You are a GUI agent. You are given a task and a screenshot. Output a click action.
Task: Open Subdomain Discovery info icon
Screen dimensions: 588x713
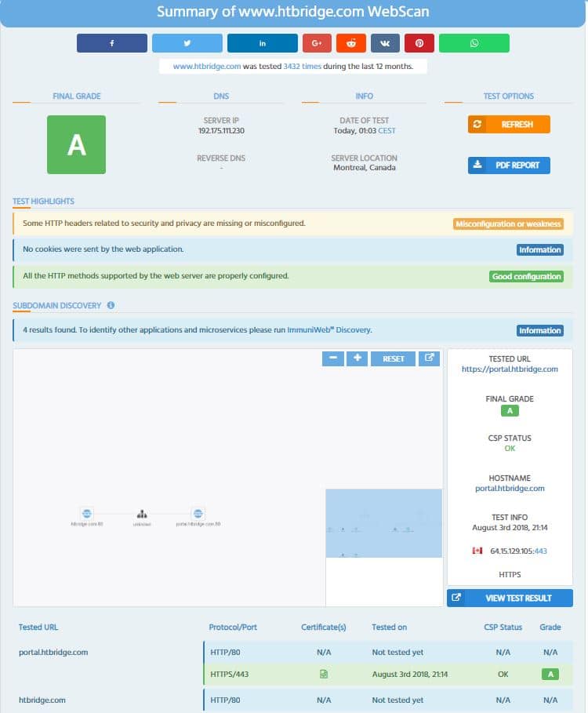click(x=111, y=305)
